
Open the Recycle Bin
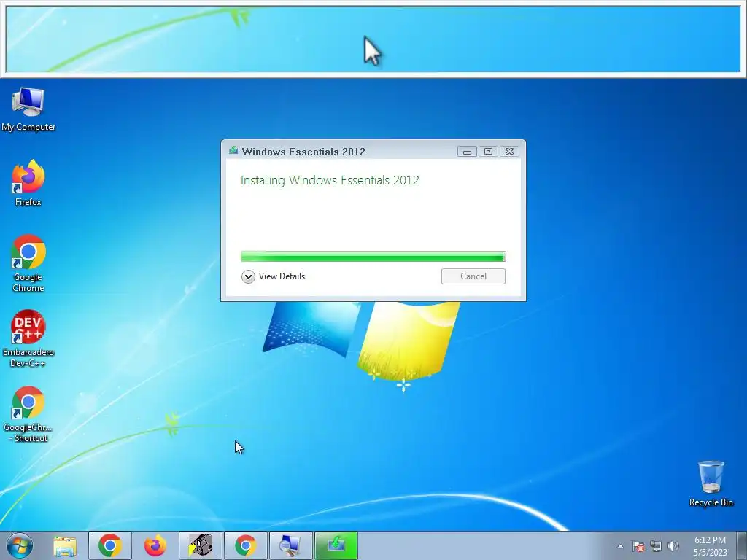711,484
